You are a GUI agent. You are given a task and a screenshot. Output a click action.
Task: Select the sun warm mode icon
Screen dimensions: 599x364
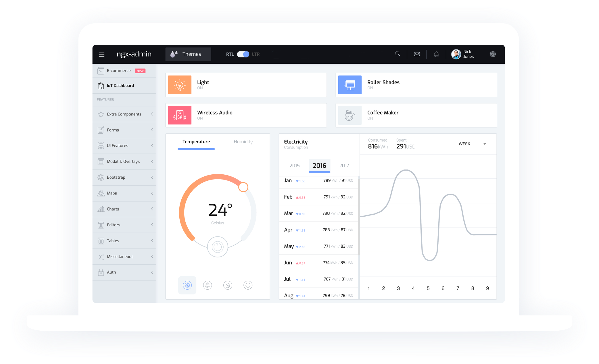pyautogui.click(x=208, y=285)
